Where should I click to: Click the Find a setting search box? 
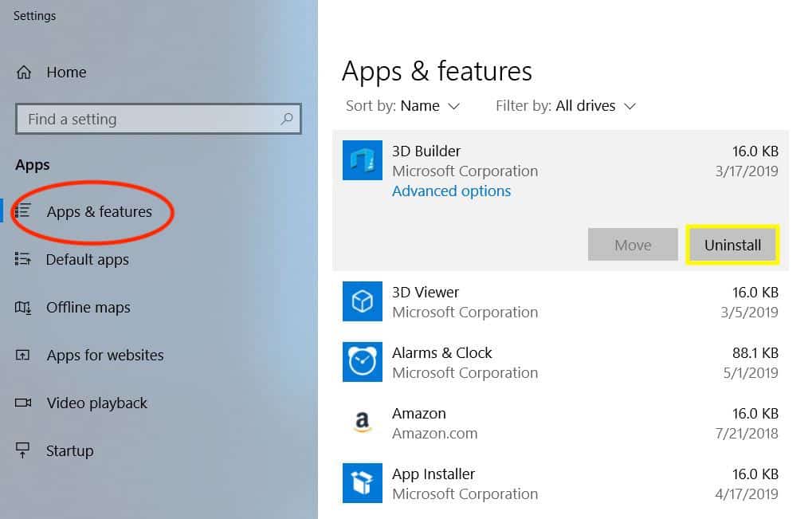[x=151, y=119]
